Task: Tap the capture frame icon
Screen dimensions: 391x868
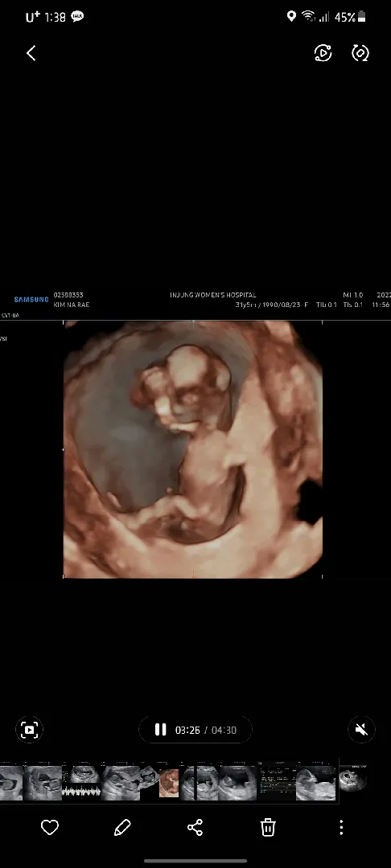Action: coord(29,729)
